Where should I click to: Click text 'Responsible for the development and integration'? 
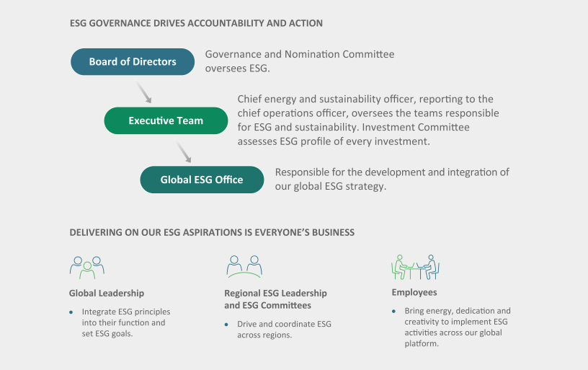tap(392, 180)
